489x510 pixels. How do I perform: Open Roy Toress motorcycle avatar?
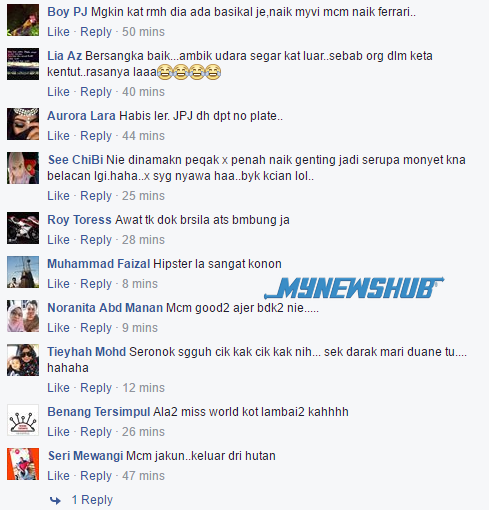click(23, 228)
